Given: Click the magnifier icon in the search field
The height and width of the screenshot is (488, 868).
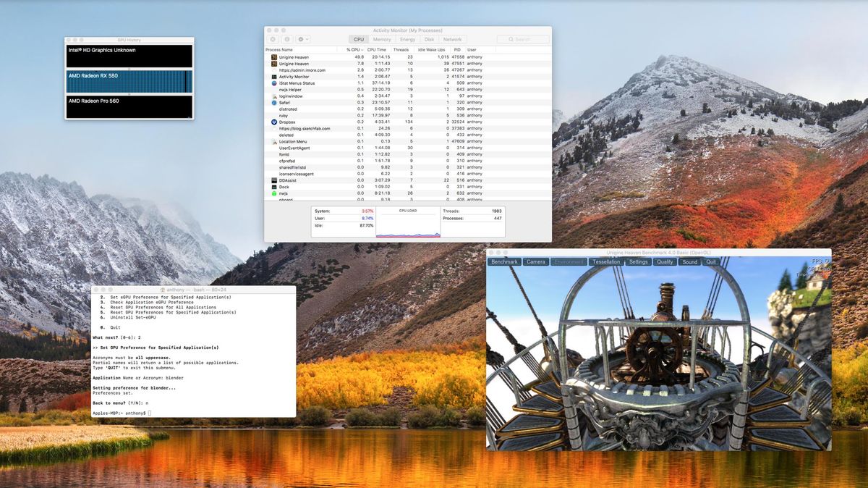Looking at the screenshot, I should point(510,38).
